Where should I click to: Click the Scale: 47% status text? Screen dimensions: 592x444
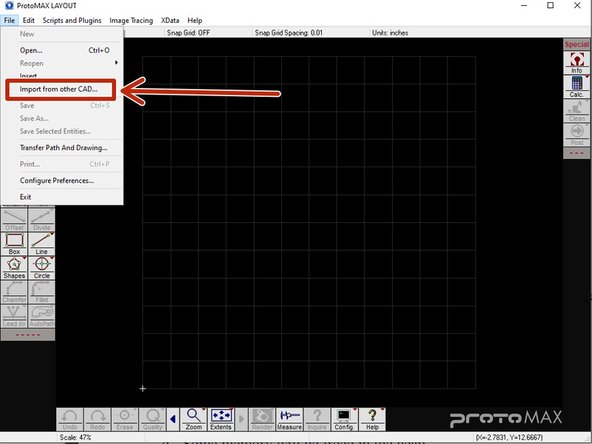coord(76,437)
